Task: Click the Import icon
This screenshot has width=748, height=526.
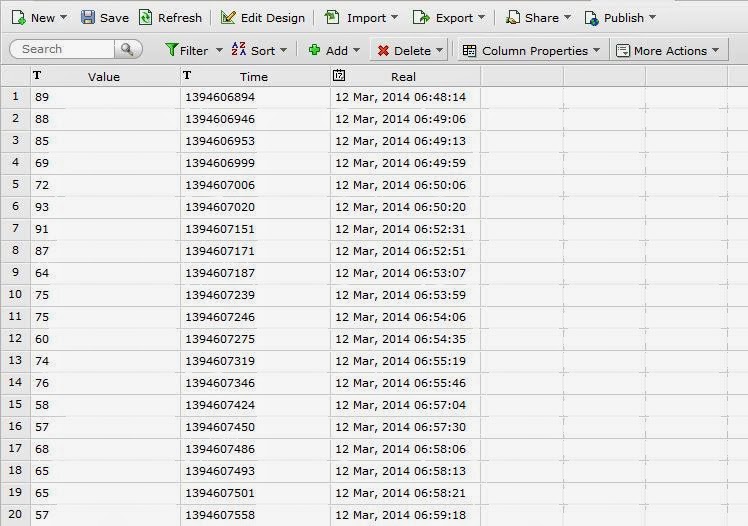Action: coord(332,18)
